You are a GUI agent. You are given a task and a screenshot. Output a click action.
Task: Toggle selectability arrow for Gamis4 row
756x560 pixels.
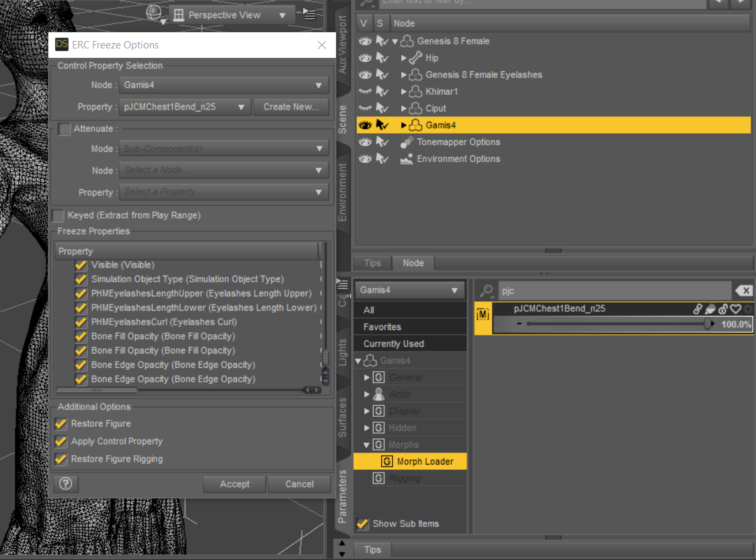click(382, 125)
